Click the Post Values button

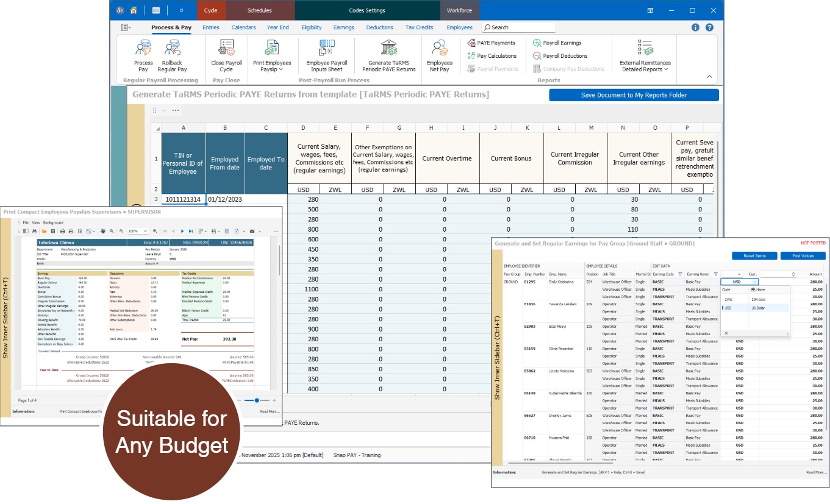pos(803,256)
